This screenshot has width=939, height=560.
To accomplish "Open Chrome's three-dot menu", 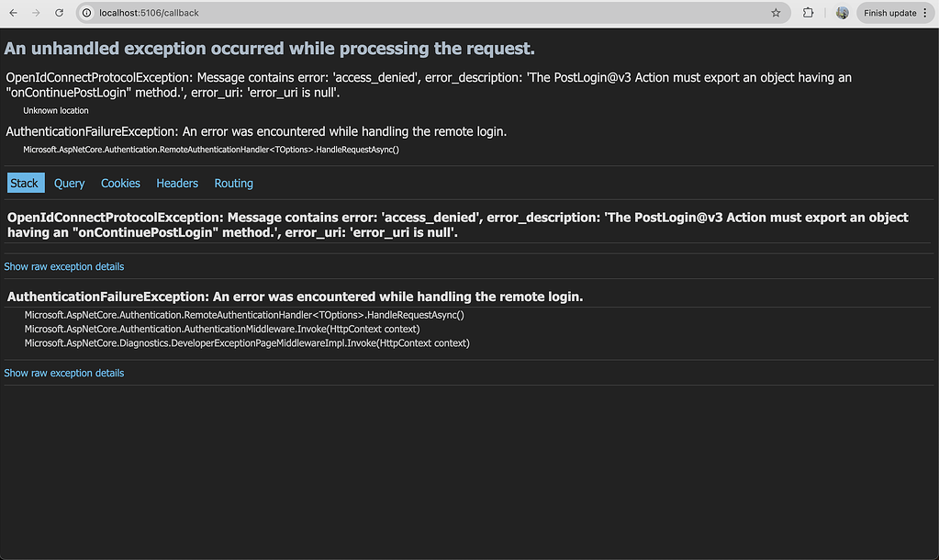I will 925,13.
